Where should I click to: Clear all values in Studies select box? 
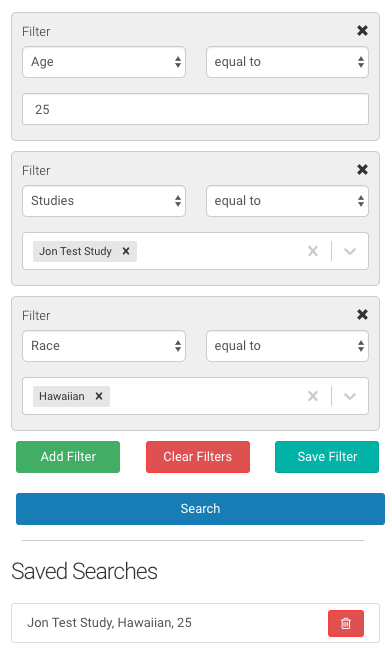pyautogui.click(x=313, y=251)
